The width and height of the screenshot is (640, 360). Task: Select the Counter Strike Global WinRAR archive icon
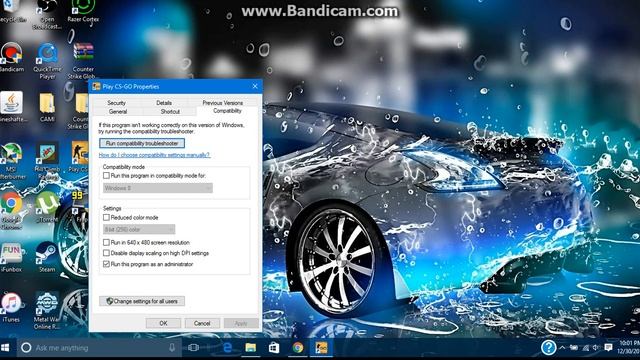pos(83,60)
